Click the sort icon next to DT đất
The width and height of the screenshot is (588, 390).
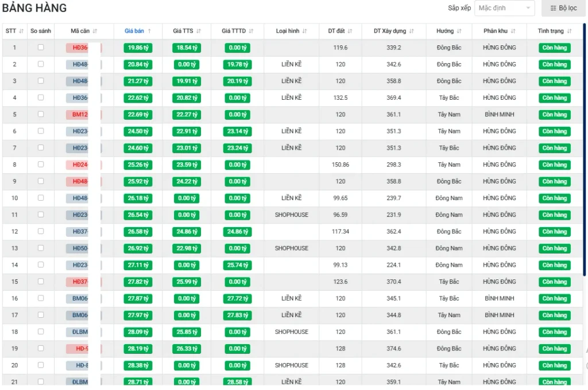[350, 31]
